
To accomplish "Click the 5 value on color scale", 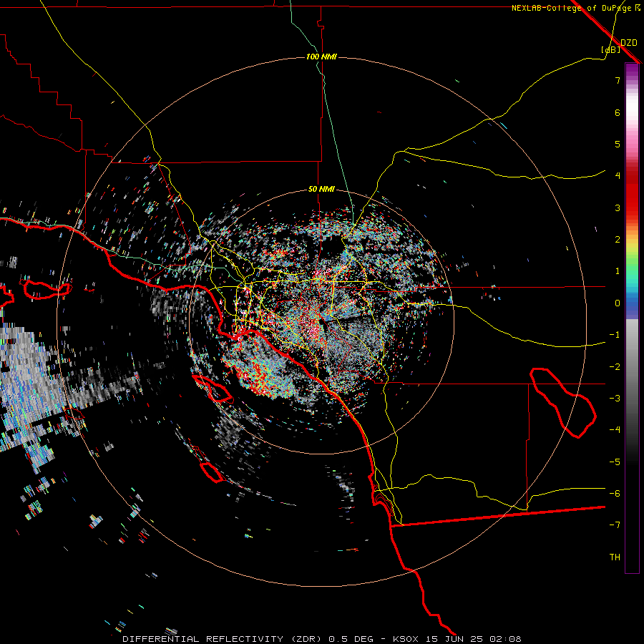I will (618, 144).
